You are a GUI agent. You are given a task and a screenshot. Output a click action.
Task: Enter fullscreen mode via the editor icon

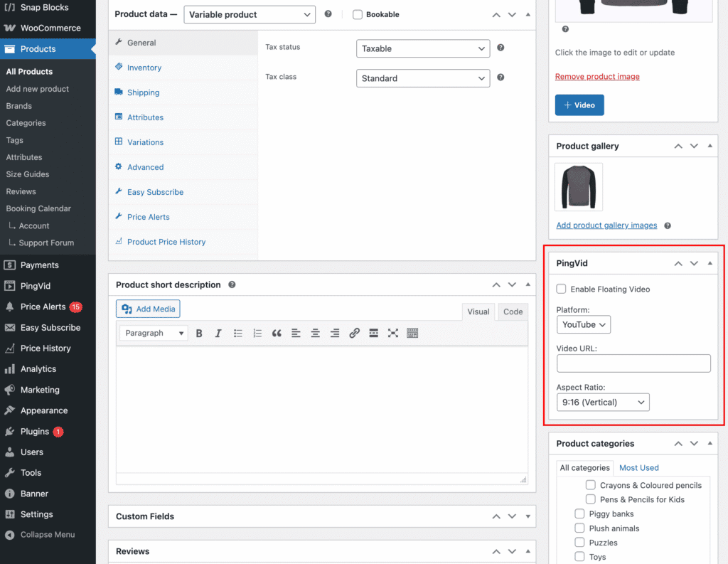coord(393,333)
